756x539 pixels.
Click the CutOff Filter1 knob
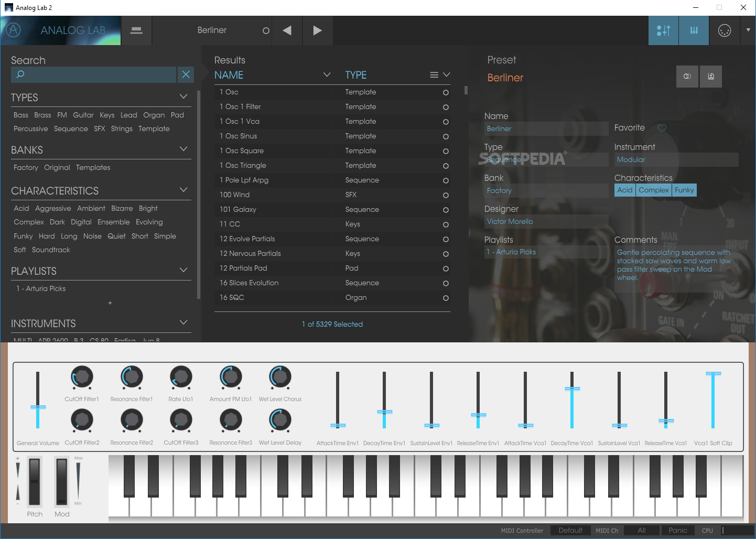[82, 376]
